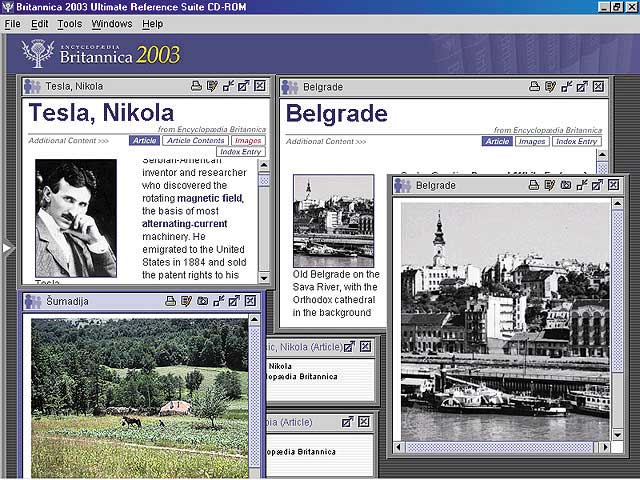Open the Tools menu
Viewport: 640px width, 480px height.
[x=69, y=24]
